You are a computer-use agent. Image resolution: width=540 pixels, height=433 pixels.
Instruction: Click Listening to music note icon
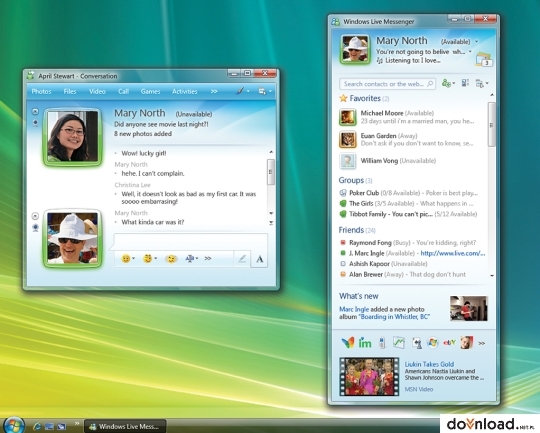(x=380, y=61)
